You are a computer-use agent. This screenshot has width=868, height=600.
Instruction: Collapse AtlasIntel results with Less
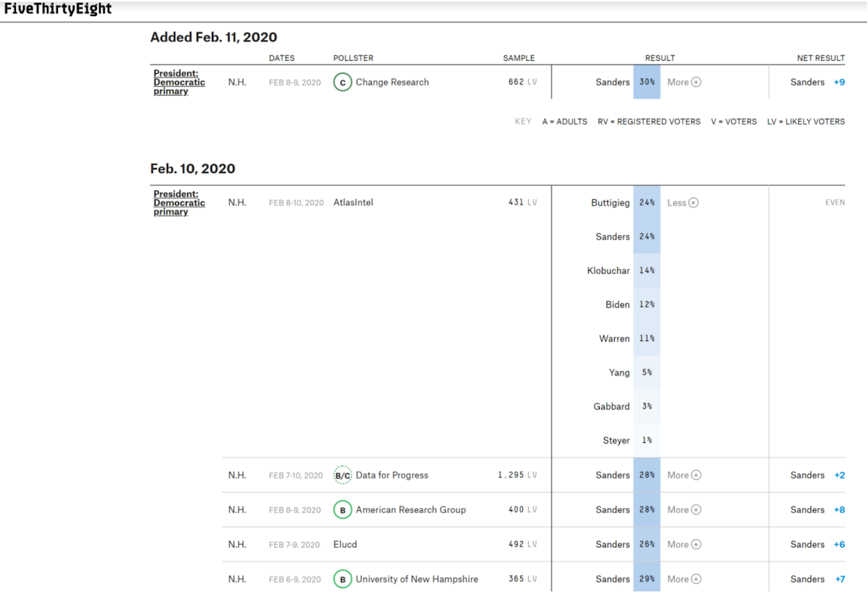683,203
